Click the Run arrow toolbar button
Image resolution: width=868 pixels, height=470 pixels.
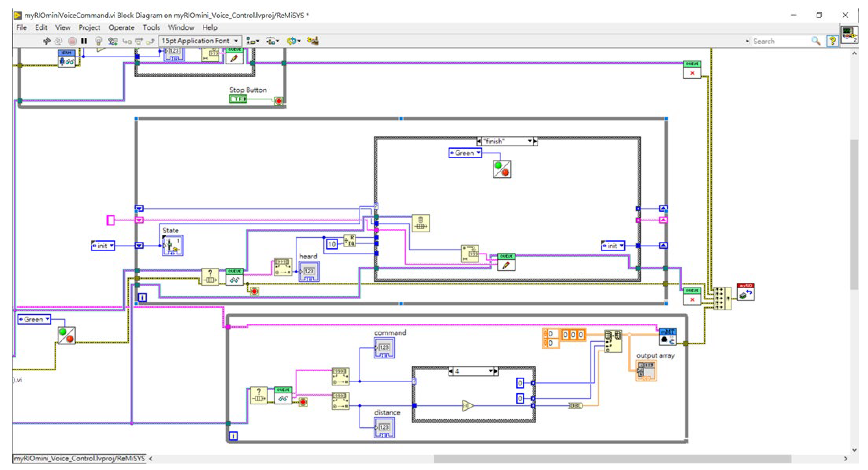click(46, 41)
